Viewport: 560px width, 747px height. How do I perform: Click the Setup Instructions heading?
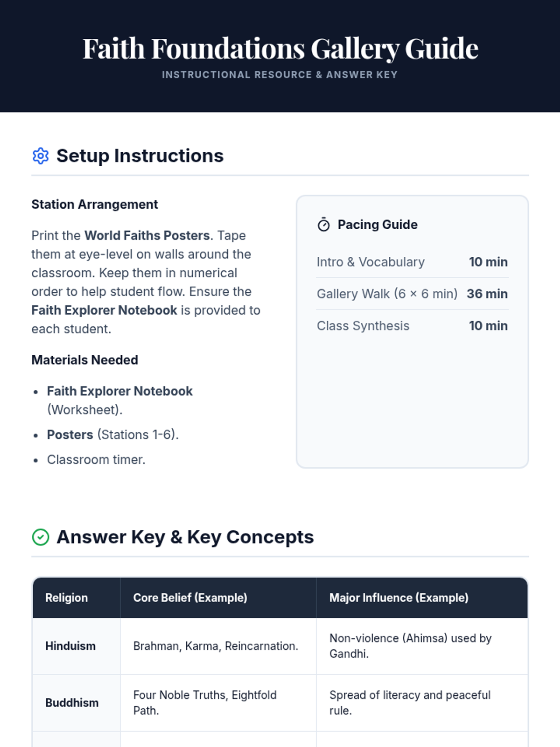(140, 156)
